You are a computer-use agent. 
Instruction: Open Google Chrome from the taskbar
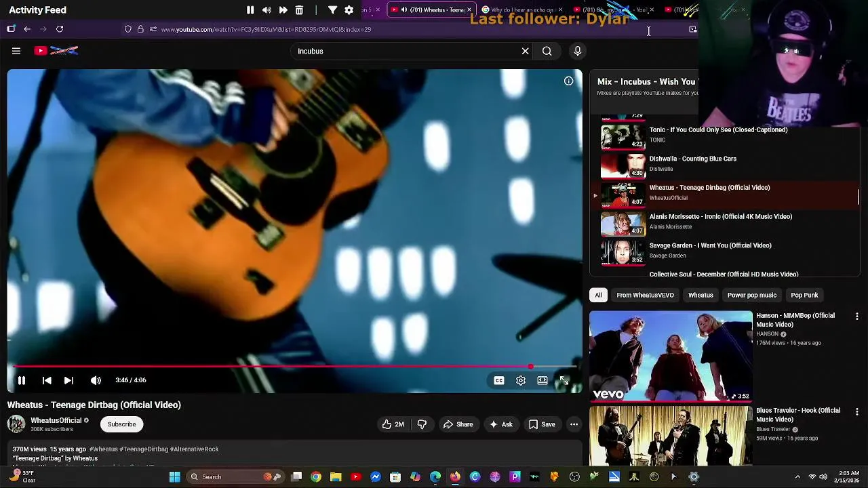tap(316, 477)
